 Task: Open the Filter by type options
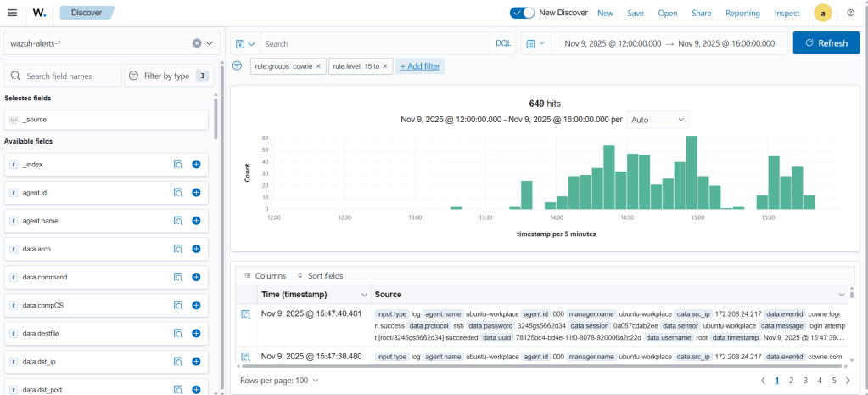click(x=168, y=76)
